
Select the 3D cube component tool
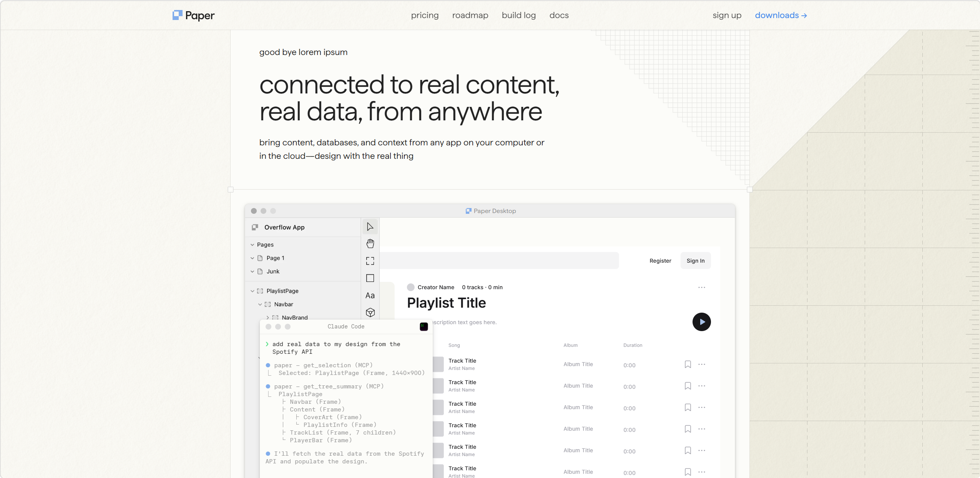370,312
